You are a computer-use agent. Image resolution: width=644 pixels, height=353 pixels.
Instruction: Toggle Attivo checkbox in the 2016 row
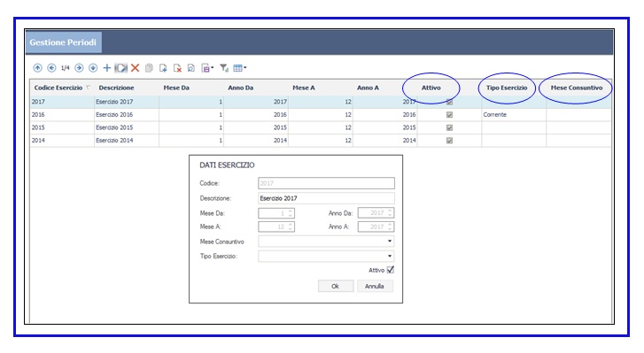449,115
